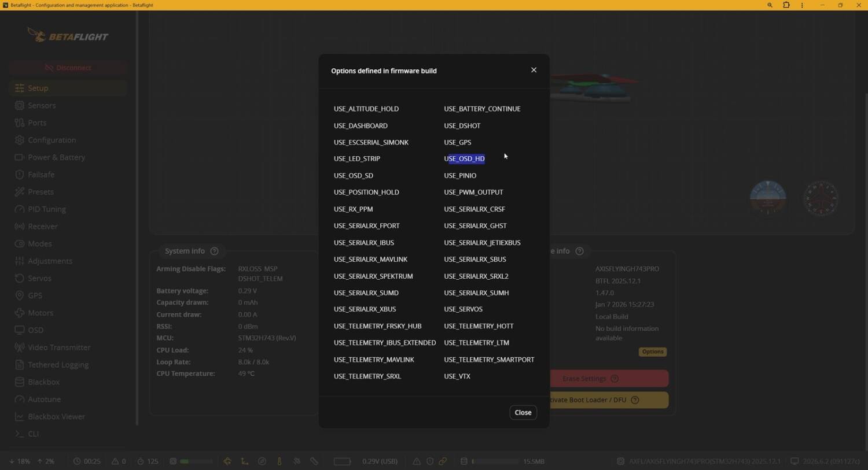The width and height of the screenshot is (868, 470).
Task: Click USE_TELEMETRY_SMARTPORT entry
Action: click(x=489, y=360)
